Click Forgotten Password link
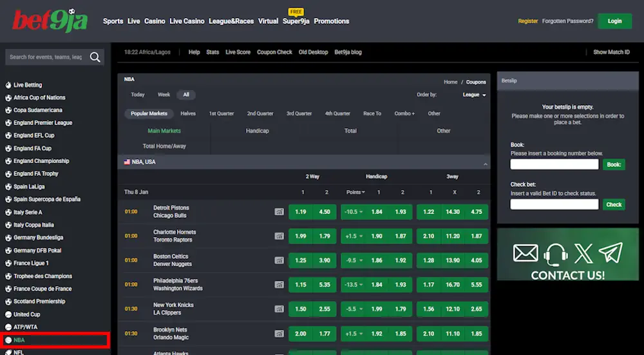This screenshot has height=355, width=644. 567,21
